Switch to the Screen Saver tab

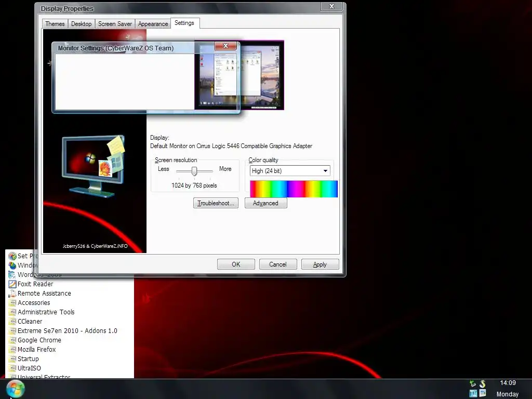coord(115,24)
